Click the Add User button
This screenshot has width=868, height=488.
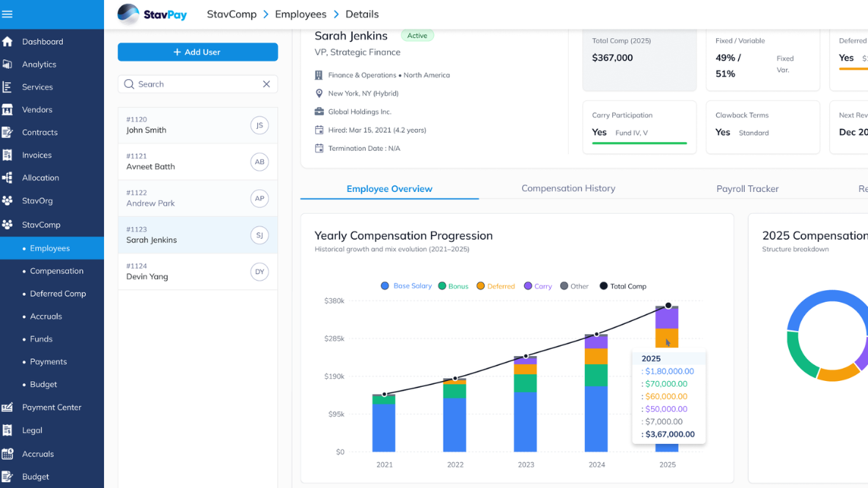coord(198,52)
